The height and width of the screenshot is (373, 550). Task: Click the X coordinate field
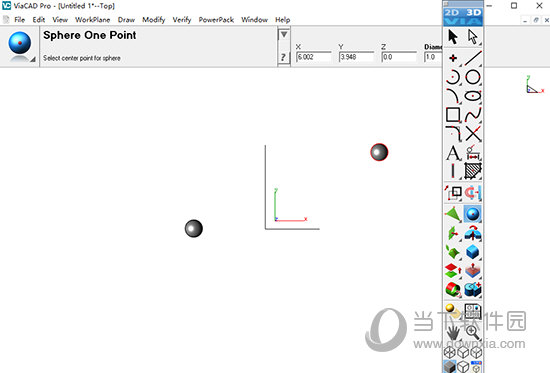click(x=314, y=57)
